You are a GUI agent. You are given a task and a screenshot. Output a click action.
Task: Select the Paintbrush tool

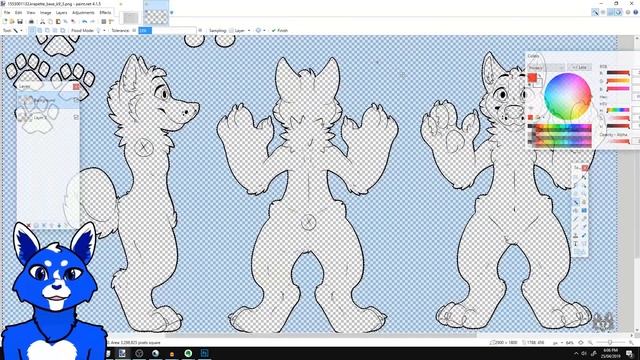(576, 219)
